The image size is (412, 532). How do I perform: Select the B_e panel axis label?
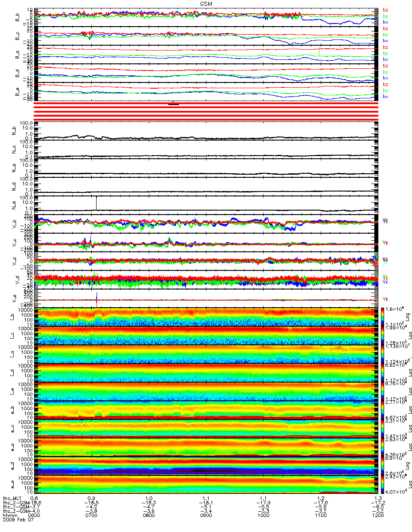point(18,91)
